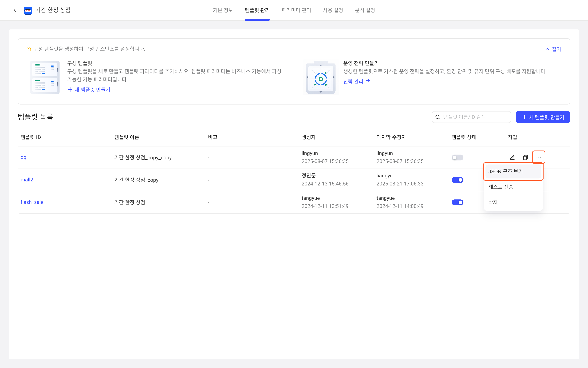
Task: Click the 템플릿 ID column header
Action: (31, 137)
